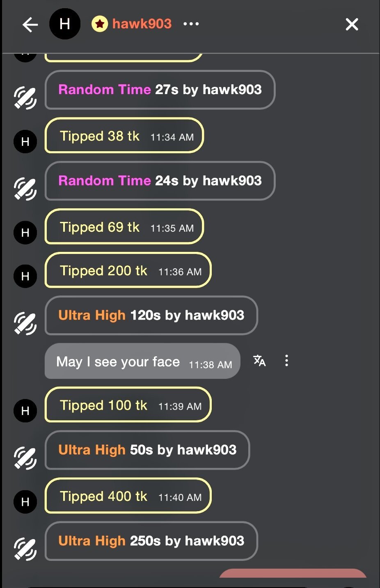Open options for 'May I see your face' message
This screenshot has height=588, width=380.
(286, 361)
